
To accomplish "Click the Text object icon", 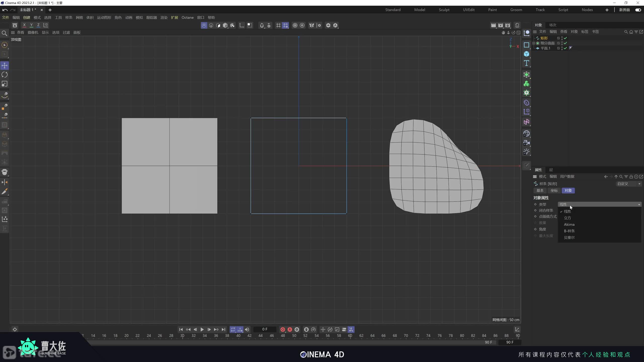I will pos(526,63).
